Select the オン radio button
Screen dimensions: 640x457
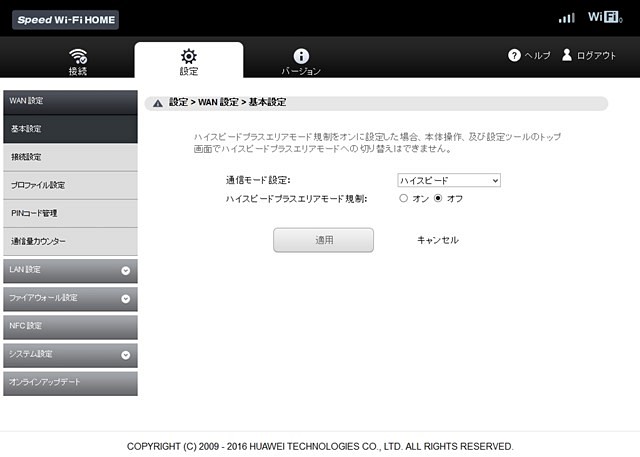(x=403, y=198)
